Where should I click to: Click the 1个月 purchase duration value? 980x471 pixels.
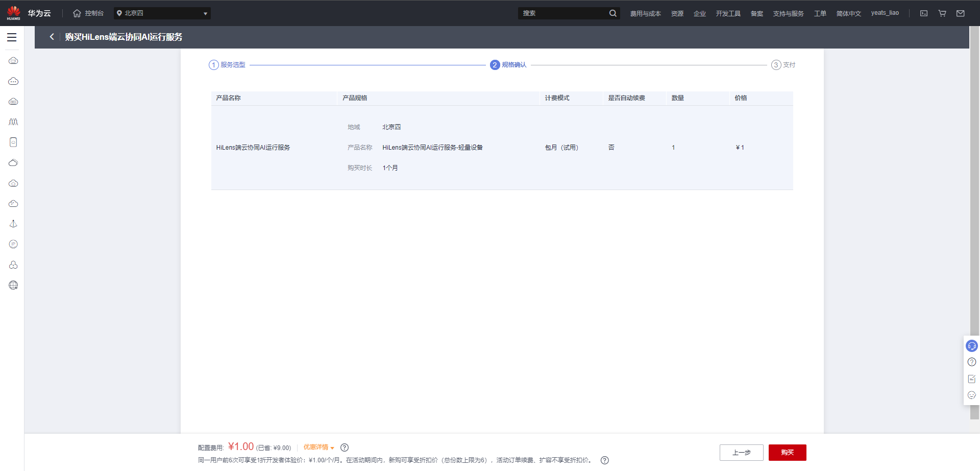pyautogui.click(x=390, y=168)
